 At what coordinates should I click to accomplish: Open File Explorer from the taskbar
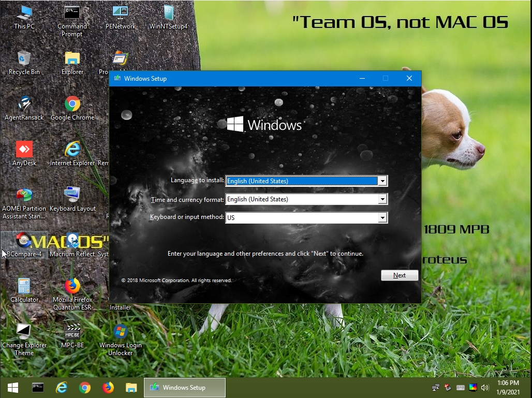(x=131, y=388)
